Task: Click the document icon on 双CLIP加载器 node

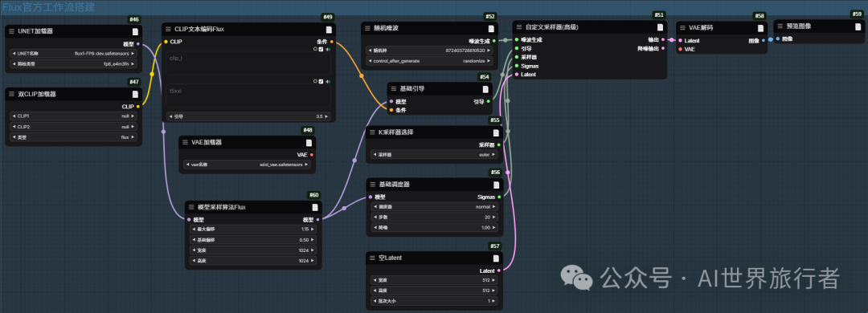Action: coord(134,94)
